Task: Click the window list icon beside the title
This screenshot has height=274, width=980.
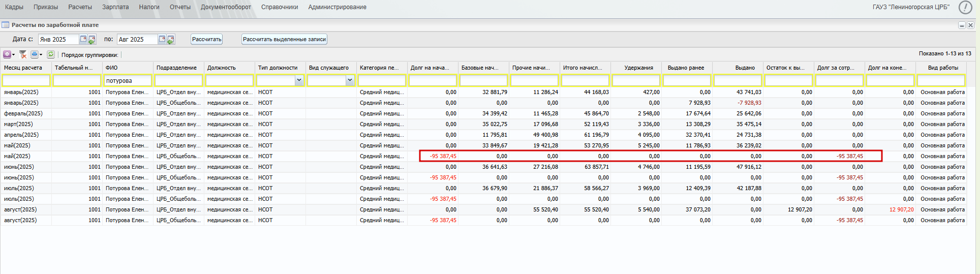Action: 5,25
